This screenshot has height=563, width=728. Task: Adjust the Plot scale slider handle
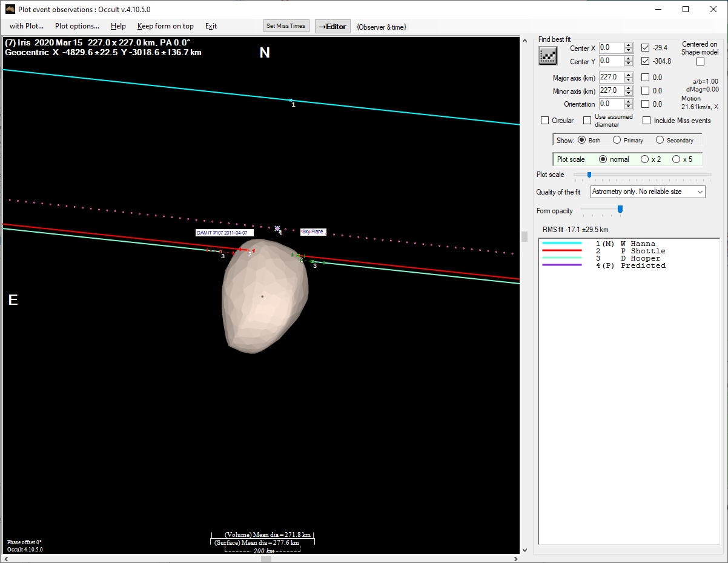589,175
